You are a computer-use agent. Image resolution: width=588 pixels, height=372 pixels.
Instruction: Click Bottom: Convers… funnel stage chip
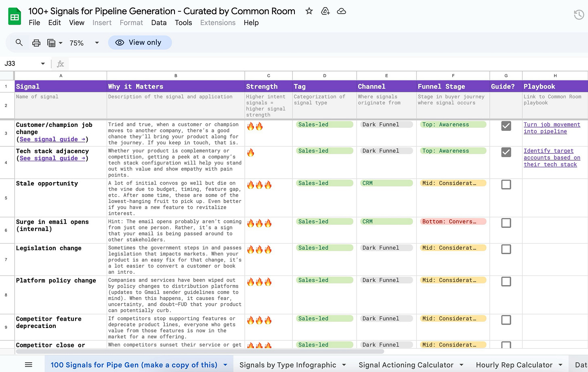453,221
